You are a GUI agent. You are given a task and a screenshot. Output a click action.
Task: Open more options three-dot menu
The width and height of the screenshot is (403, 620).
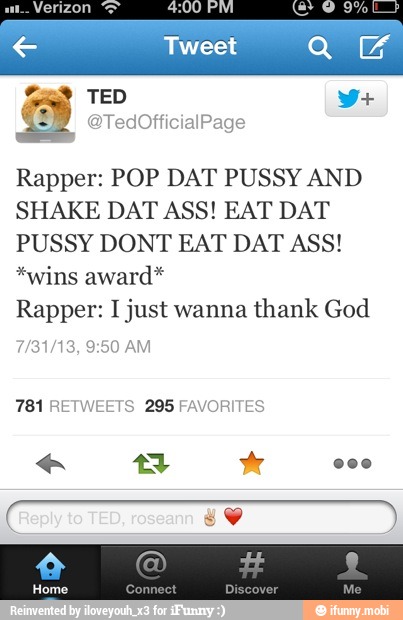pyautogui.click(x=352, y=463)
